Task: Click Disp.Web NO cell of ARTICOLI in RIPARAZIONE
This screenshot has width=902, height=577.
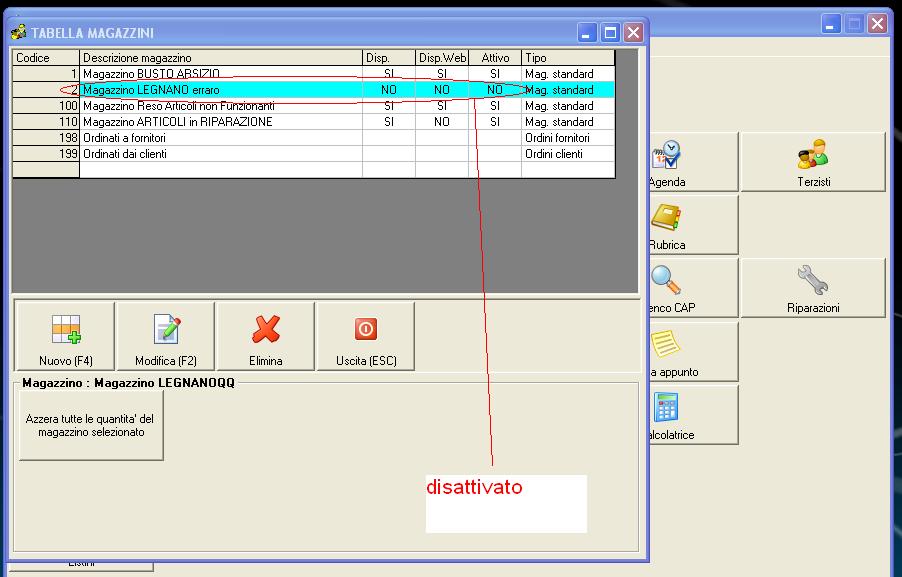Action: click(x=442, y=122)
